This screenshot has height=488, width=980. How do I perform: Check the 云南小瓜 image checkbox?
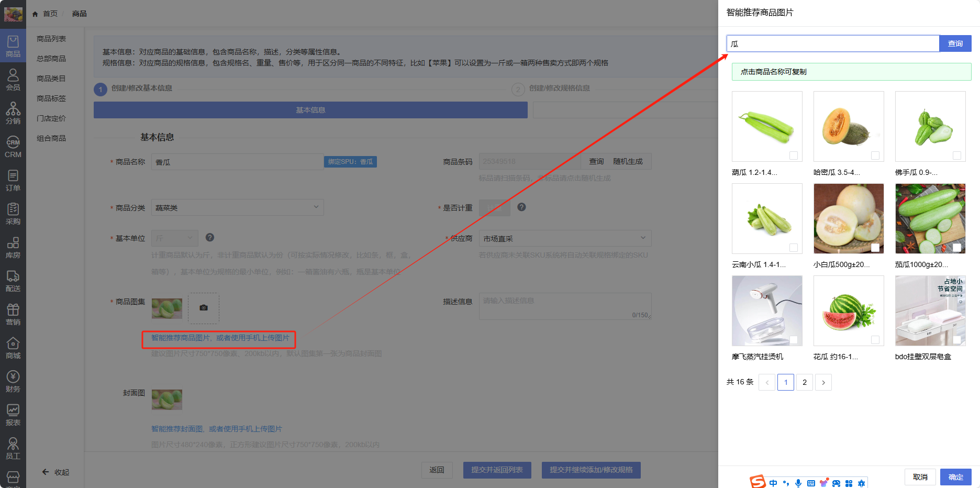[x=794, y=248]
